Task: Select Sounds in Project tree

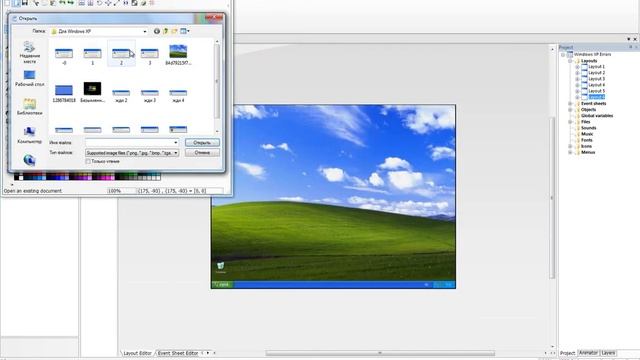Action: click(x=588, y=128)
